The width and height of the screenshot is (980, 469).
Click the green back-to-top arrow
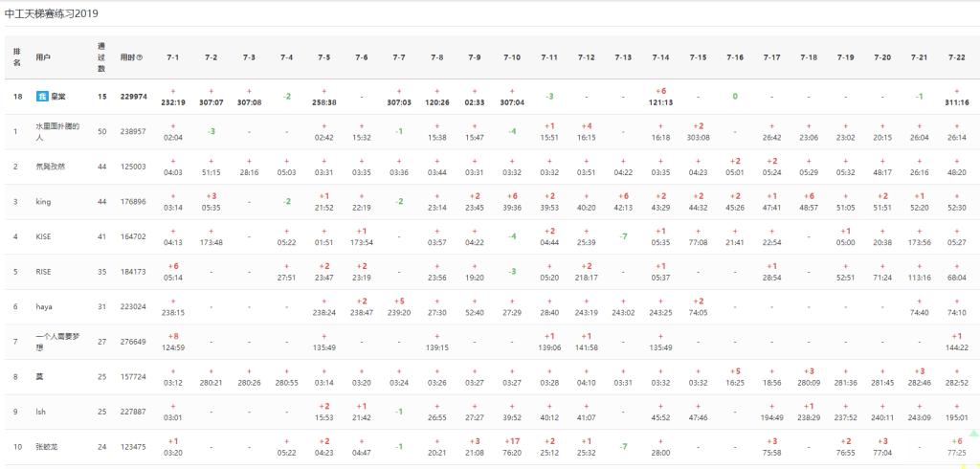point(972,434)
